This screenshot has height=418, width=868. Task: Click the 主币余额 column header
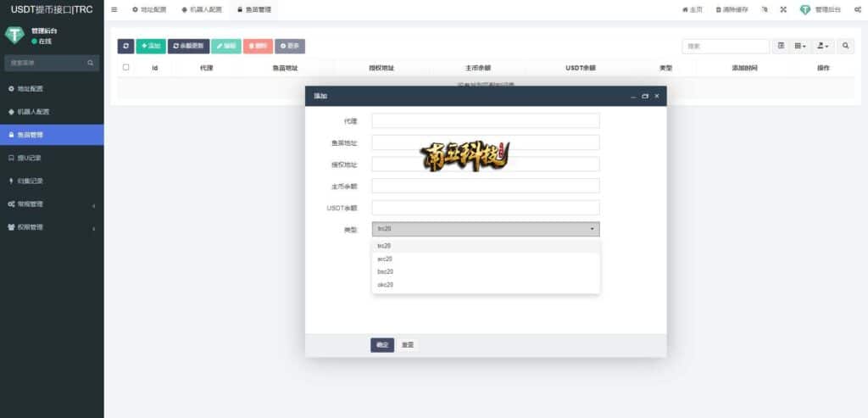tap(478, 68)
